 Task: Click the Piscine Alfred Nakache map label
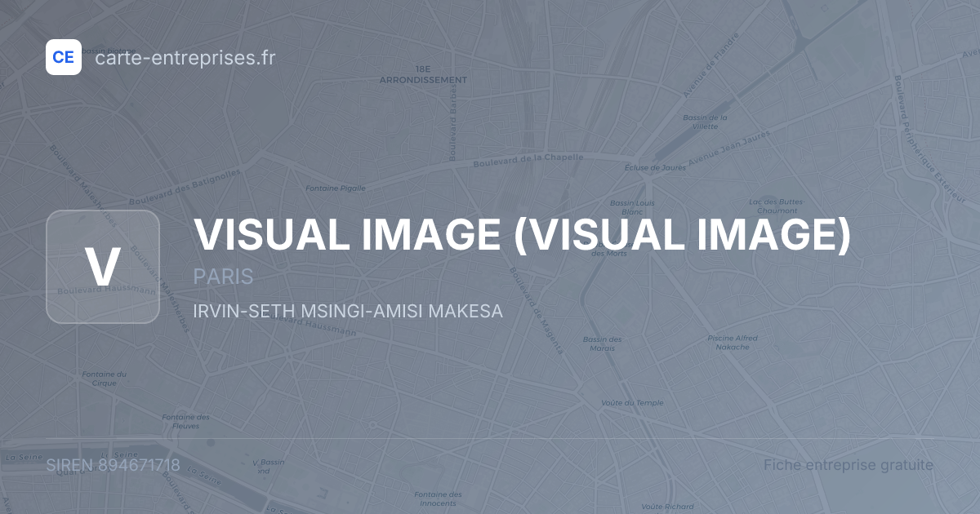(733, 343)
